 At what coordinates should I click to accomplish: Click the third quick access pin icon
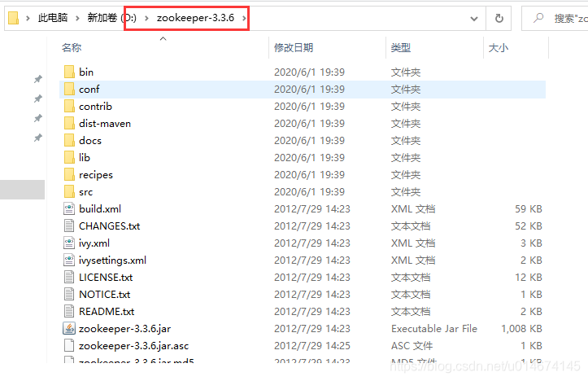pos(38,118)
